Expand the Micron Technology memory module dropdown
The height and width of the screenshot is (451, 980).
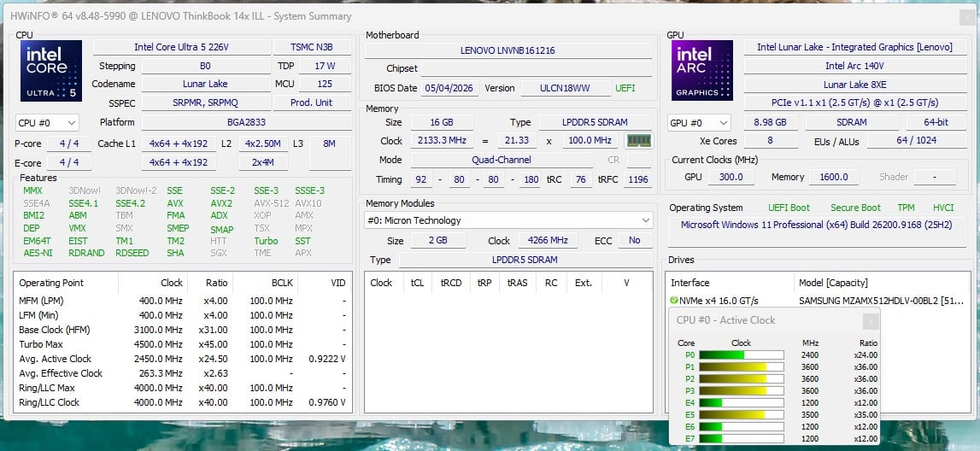point(508,220)
